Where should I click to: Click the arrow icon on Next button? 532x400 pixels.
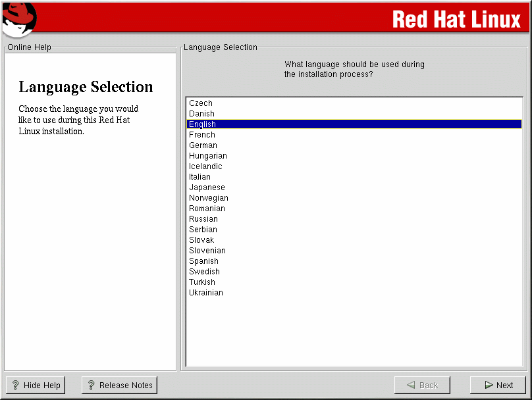click(x=489, y=386)
